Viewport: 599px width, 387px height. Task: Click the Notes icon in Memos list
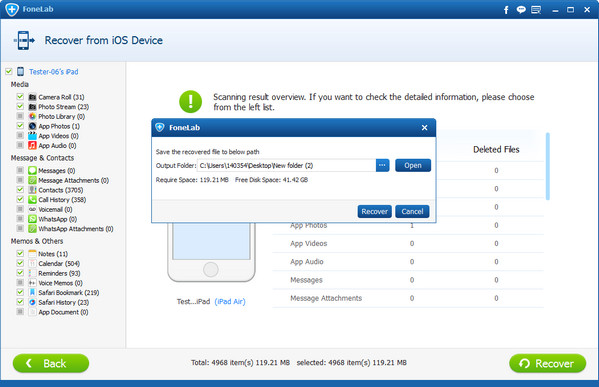click(x=32, y=254)
